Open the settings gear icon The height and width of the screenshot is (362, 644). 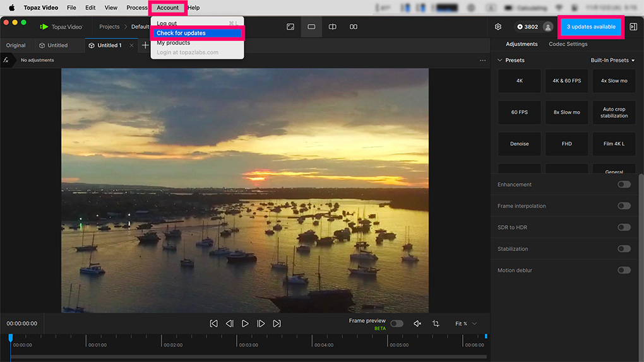[x=498, y=27]
